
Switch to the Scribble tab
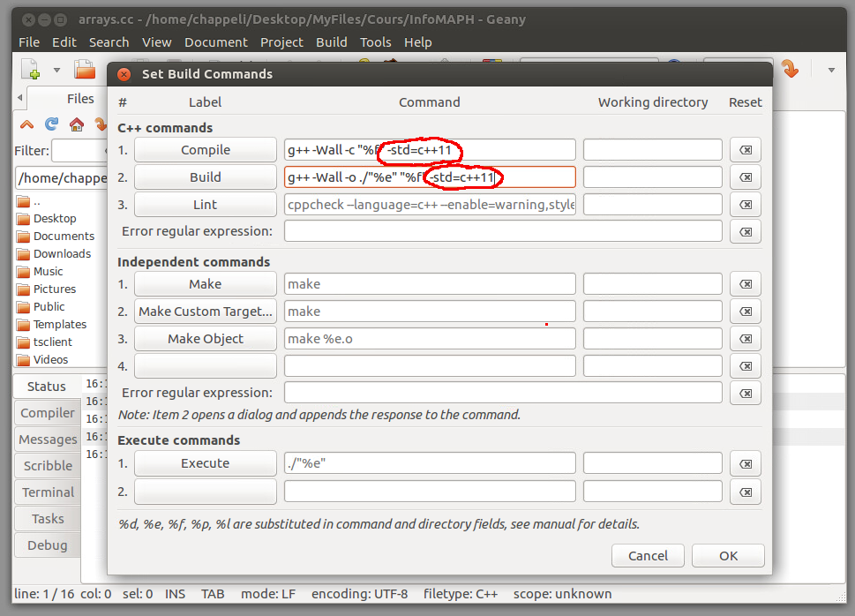47,465
